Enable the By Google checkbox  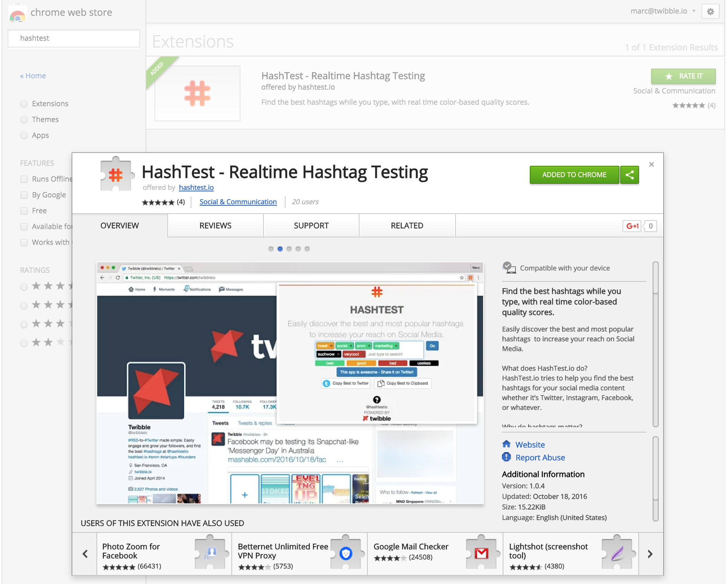(24, 195)
